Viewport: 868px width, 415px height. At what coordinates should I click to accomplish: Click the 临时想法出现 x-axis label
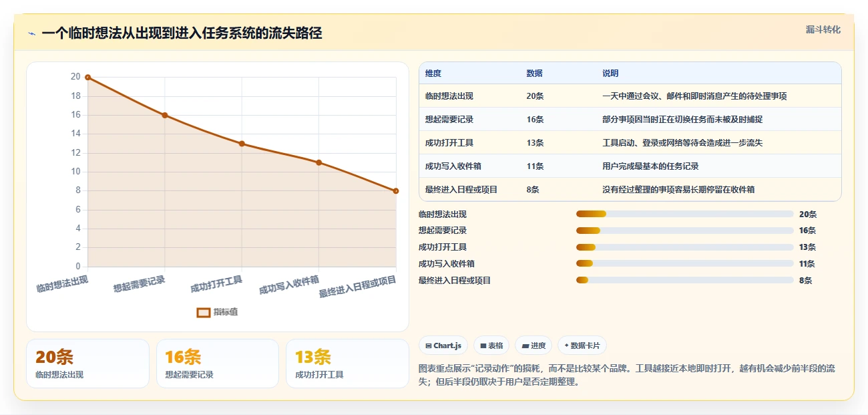click(62, 284)
